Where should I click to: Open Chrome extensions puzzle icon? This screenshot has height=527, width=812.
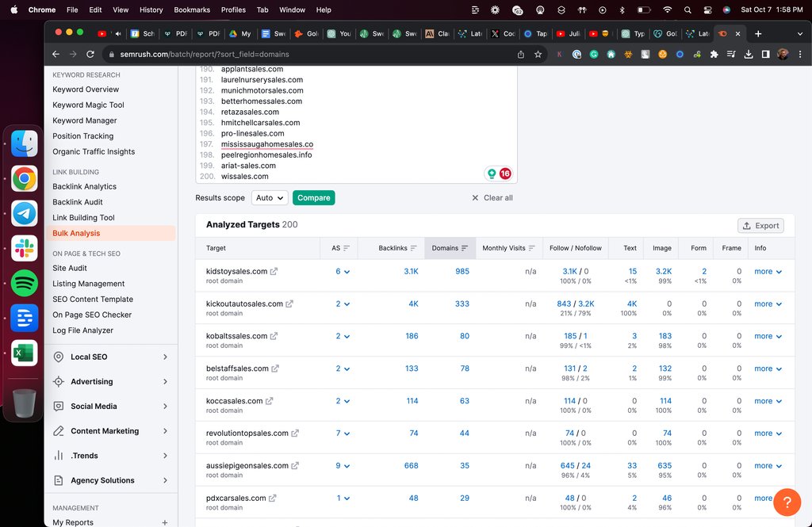pyautogui.click(x=714, y=55)
